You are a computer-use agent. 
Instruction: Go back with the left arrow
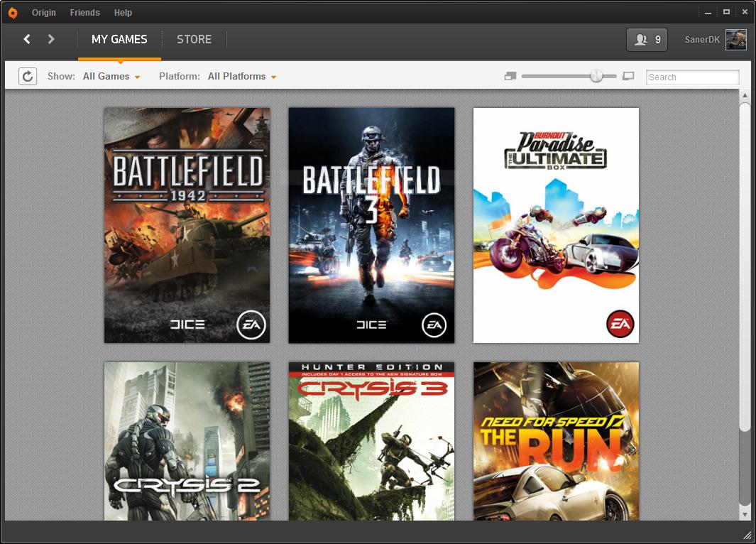(27, 39)
